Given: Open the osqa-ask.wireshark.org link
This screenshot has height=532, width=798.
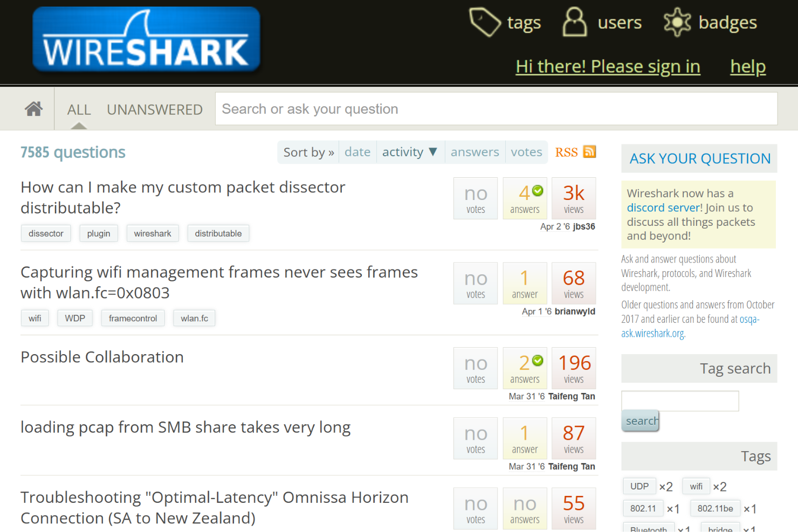Looking at the screenshot, I should pos(690,326).
